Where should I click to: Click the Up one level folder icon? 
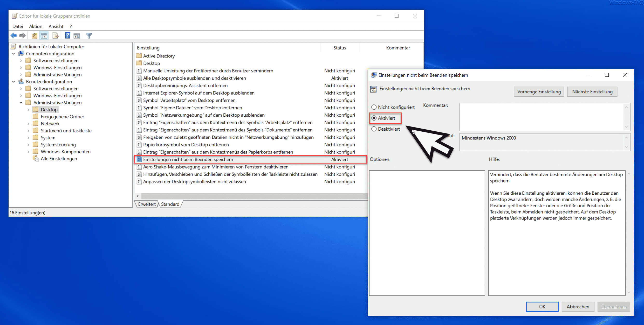pos(35,36)
